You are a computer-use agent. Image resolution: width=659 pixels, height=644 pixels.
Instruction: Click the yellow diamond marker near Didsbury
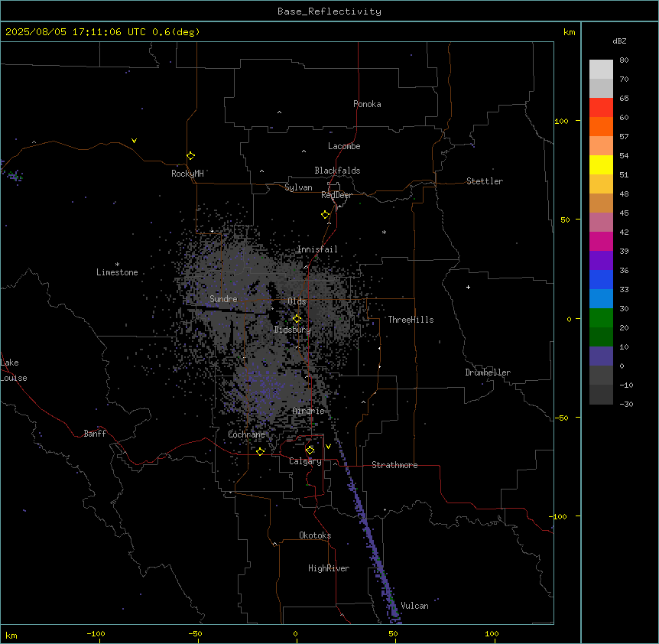[297, 319]
